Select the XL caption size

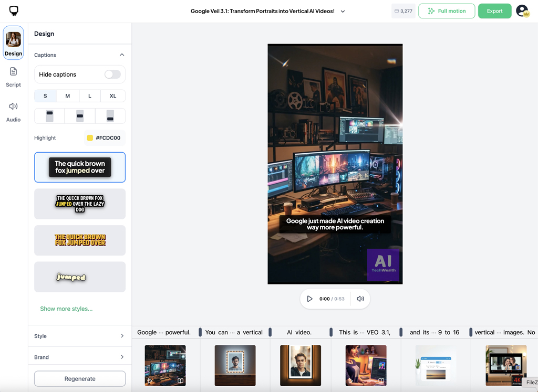click(112, 96)
